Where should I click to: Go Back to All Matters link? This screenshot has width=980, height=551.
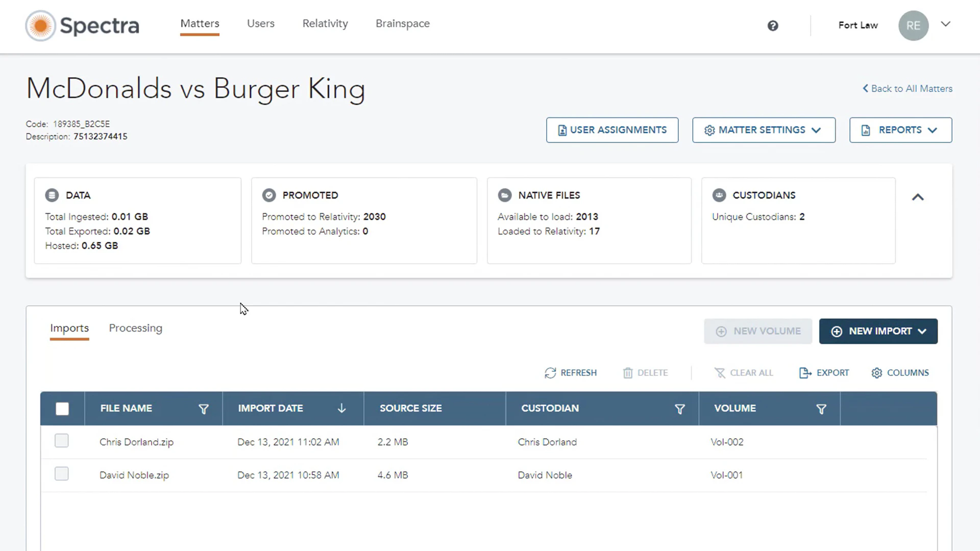(x=907, y=88)
